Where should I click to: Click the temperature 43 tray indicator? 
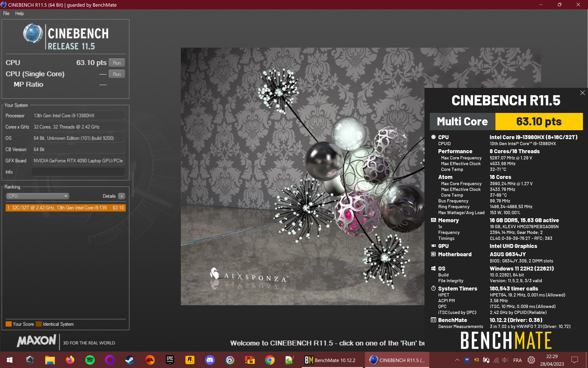476,360
